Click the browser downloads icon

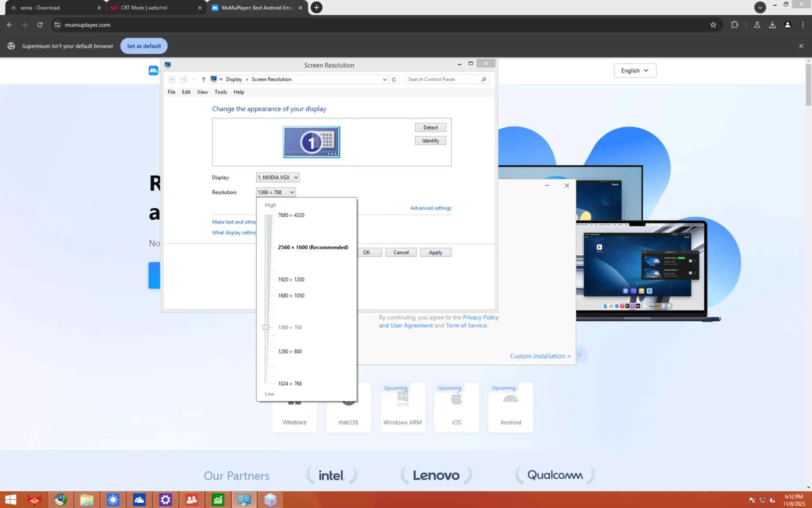(x=772, y=25)
